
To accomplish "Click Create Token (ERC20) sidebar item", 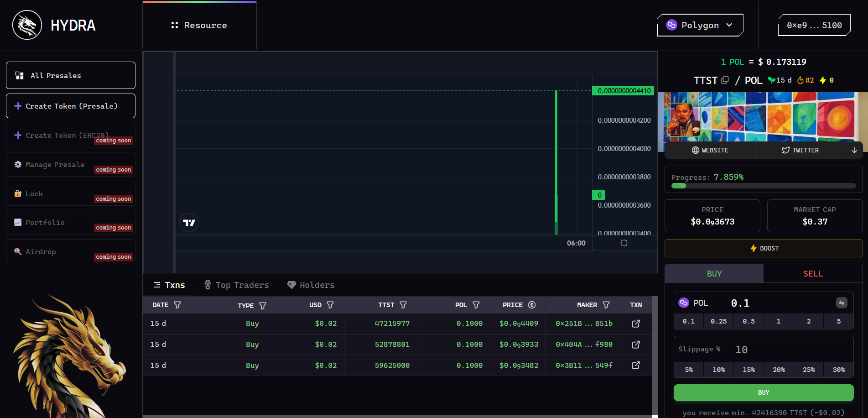I will click(x=71, y=135).
